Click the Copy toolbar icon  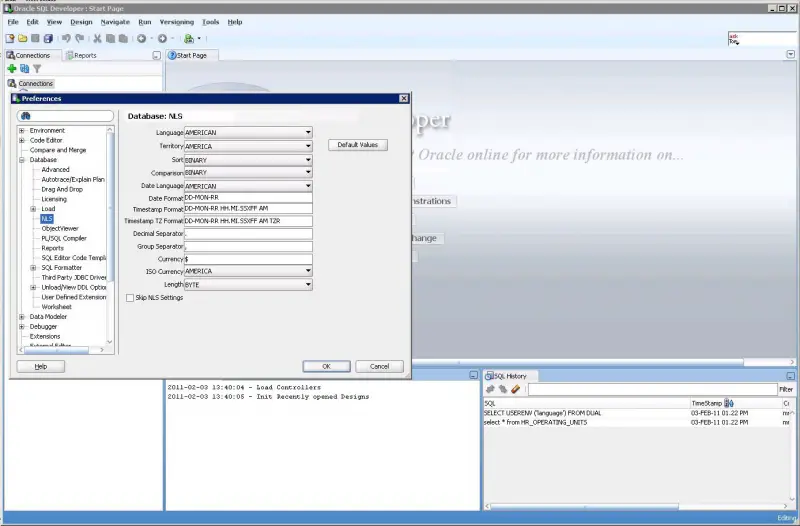110,39
